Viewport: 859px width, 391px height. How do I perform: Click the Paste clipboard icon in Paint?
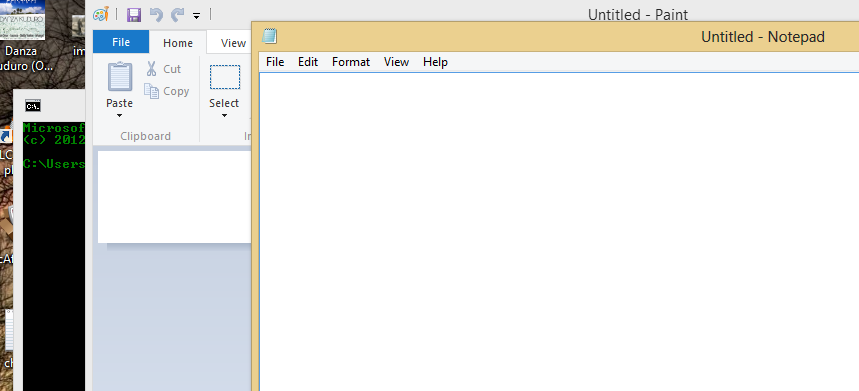pos(119,77)
